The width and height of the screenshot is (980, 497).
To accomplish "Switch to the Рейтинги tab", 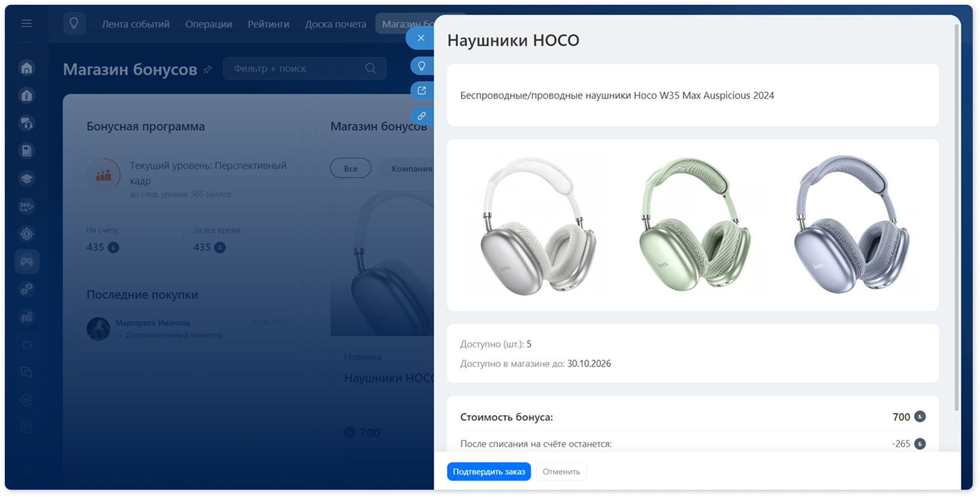I will click(x=269, y=24).
